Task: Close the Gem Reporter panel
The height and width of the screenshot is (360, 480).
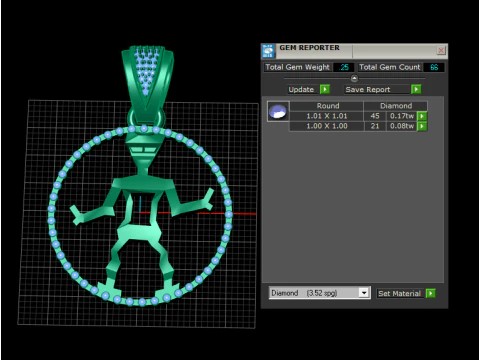Action: [441, 50]
